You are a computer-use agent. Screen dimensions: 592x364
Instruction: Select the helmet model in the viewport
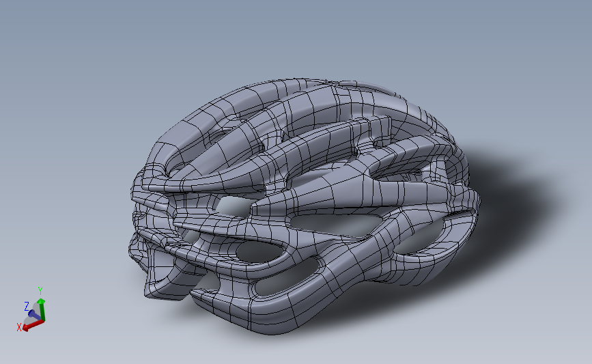click(305, 206)
